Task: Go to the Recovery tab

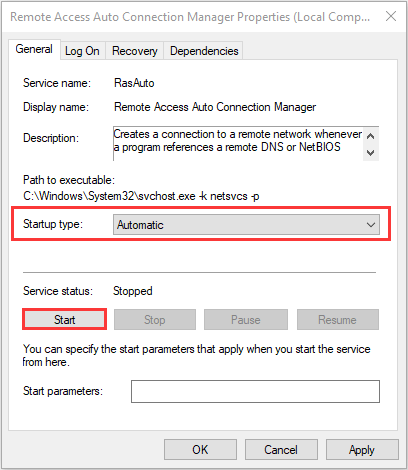Action: 134,51
